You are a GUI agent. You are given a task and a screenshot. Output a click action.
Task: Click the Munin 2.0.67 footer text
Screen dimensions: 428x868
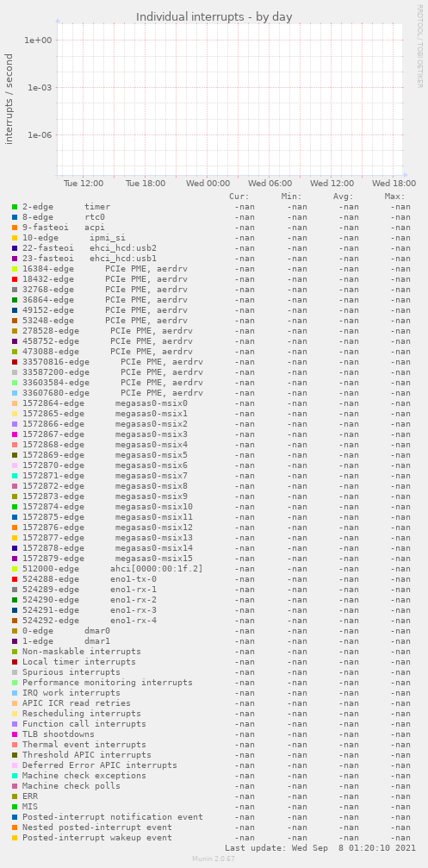click(x=214, y=859)
